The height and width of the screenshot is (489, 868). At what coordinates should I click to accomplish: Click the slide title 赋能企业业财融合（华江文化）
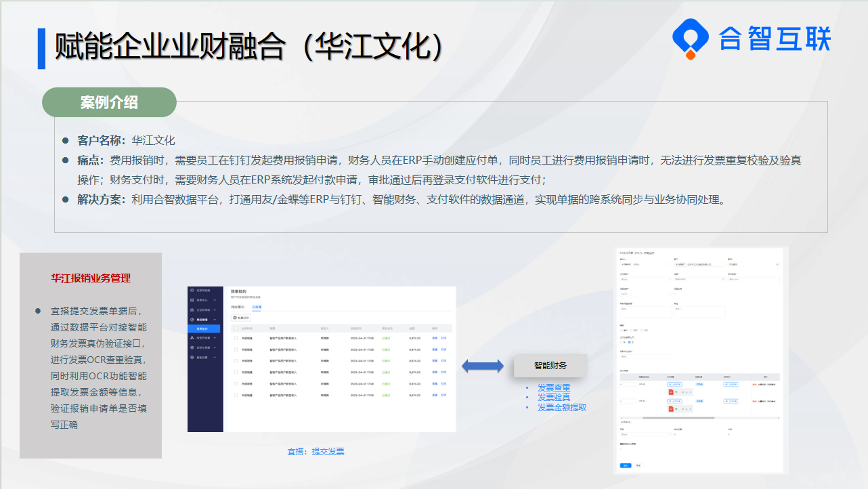tap(248, 47)
